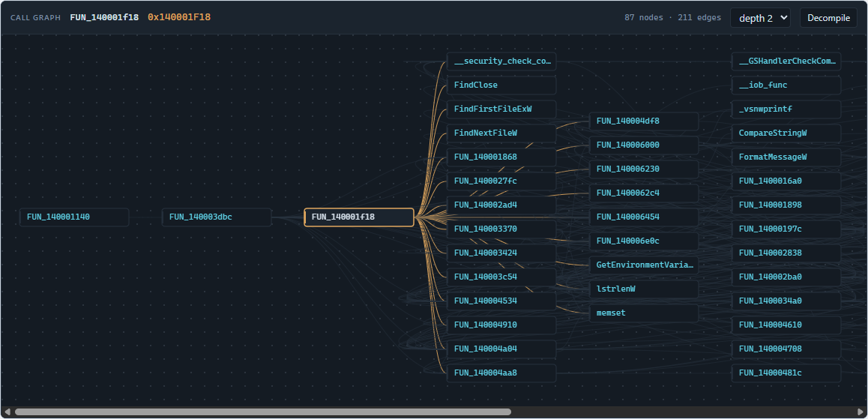Select the FUN_140004a04 node
The image size is (868, 419).
click(501, 349)
